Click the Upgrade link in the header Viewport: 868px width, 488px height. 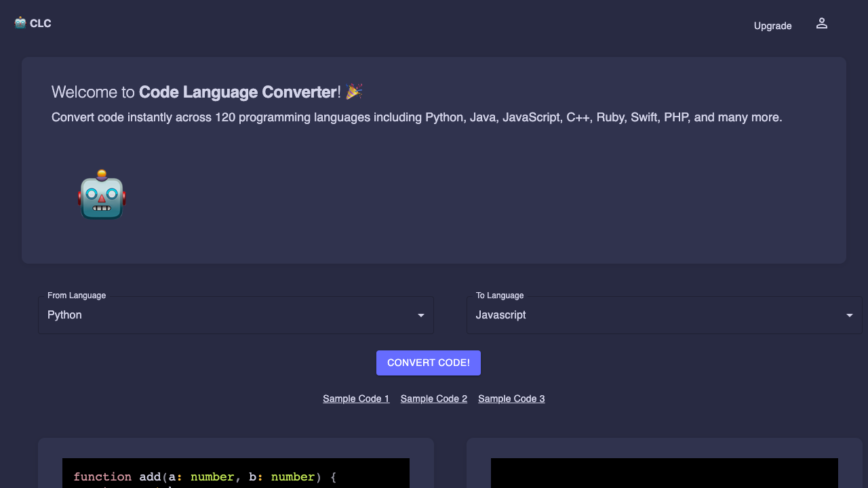(x=772, y=26)
